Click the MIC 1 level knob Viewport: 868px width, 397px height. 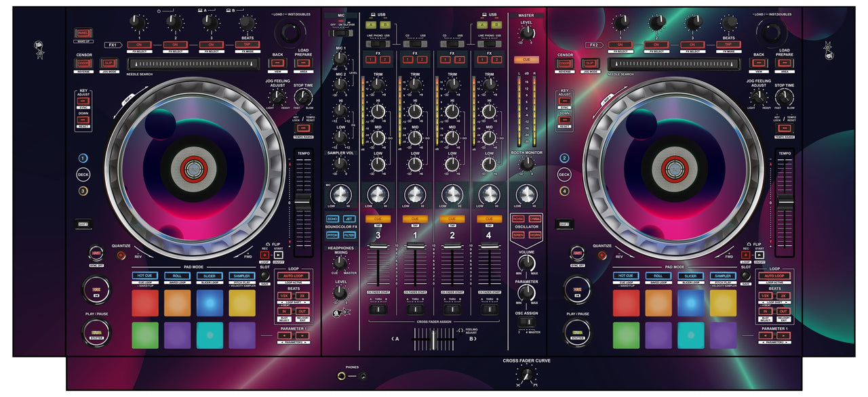[340, 59]
